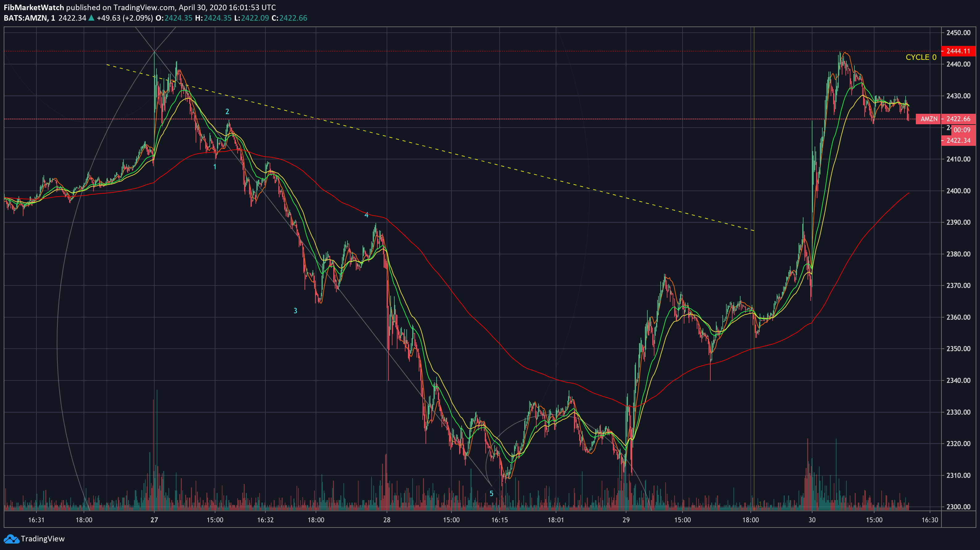Click the L: 2422.09 low value
Image resolution: width=980 pixels, height=550 pixels.
tap(251, 18)
